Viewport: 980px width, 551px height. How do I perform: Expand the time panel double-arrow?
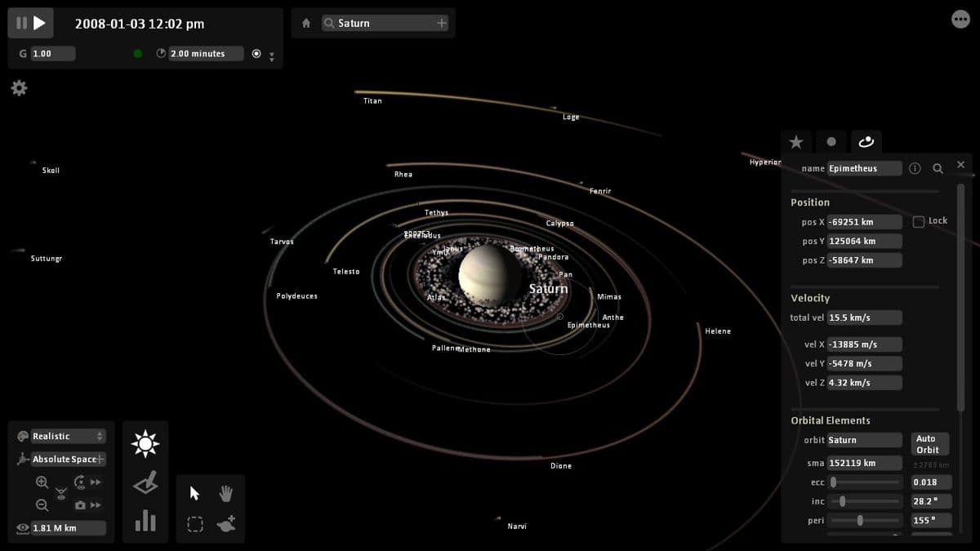pos(272,57)
